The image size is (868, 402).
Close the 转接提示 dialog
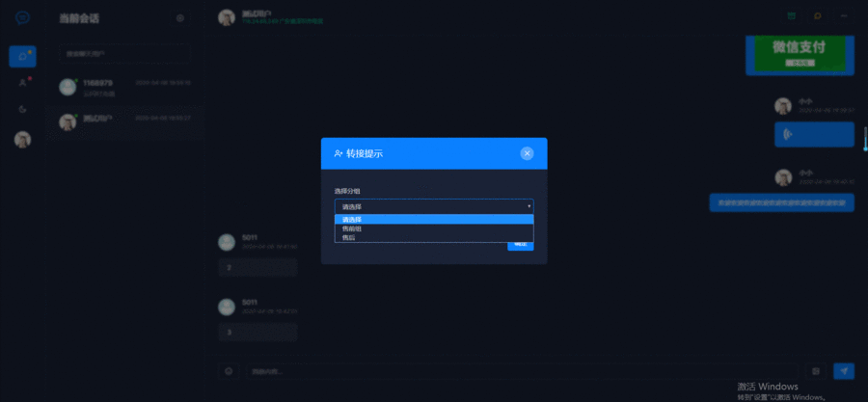click(x=527, y=153)
